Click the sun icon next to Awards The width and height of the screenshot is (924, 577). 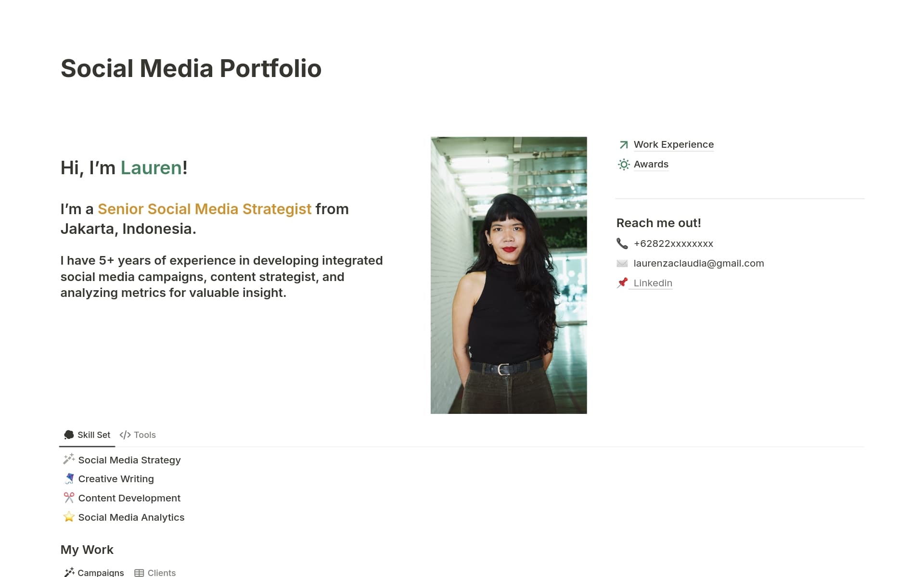pyautogui.click(x=623, y=164)
